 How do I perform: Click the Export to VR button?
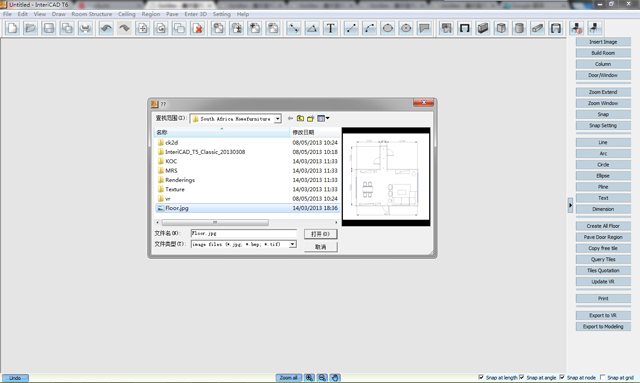(x=603, y=315)
